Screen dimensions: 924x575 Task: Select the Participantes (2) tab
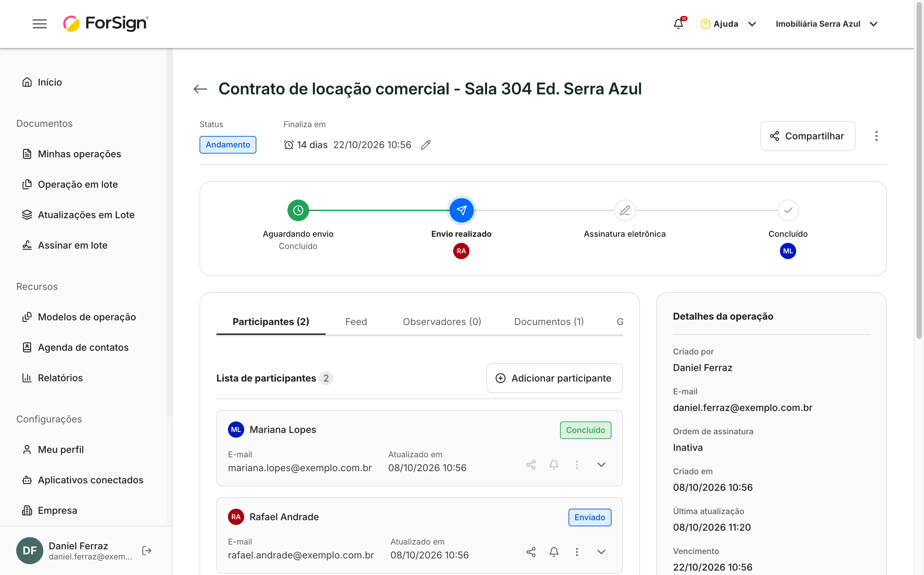[271, 322]
